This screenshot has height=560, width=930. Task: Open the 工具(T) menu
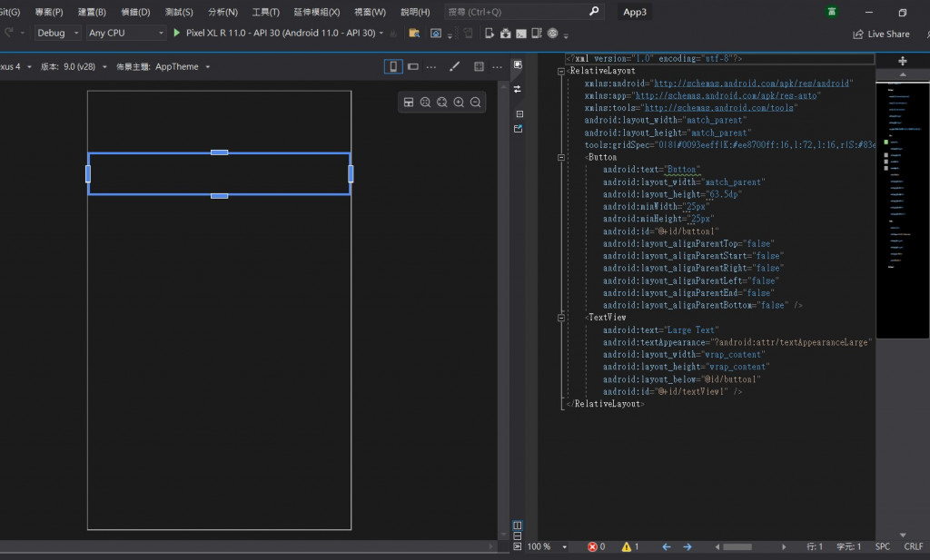coord(265,12)
